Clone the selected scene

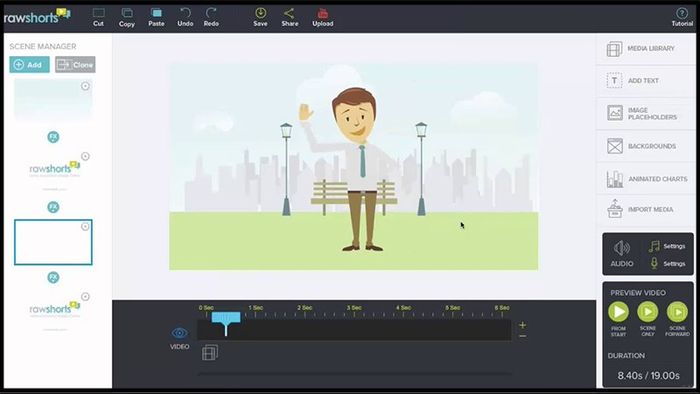(75, 65)
